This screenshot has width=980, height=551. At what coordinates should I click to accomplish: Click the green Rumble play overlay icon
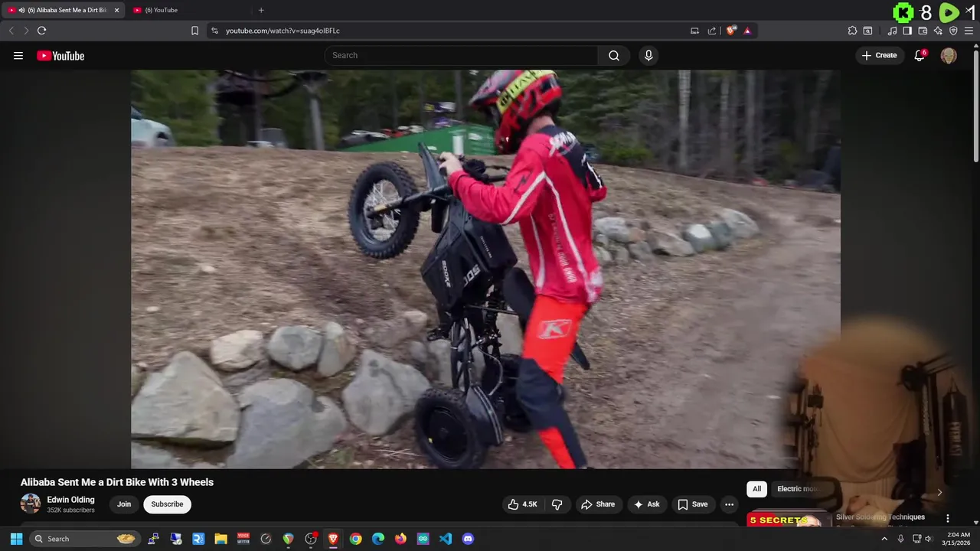(949, 12)
